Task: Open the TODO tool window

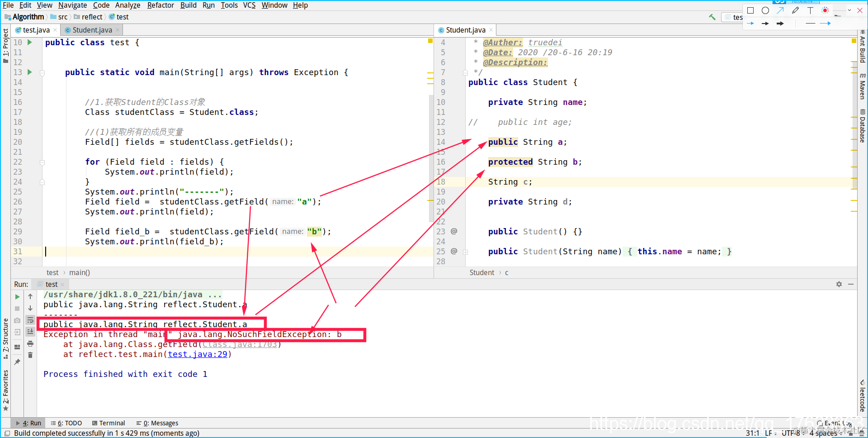Action: click(x=66, y=423)
